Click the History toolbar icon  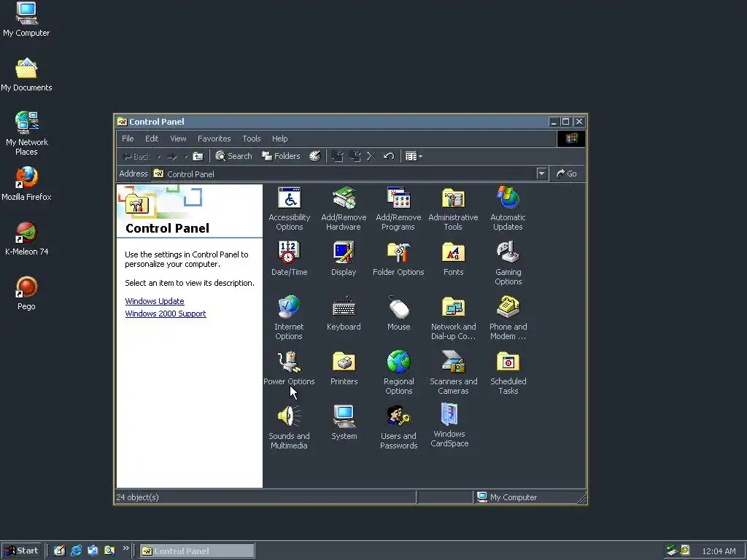pyautogui.click(x=315, y=156)
